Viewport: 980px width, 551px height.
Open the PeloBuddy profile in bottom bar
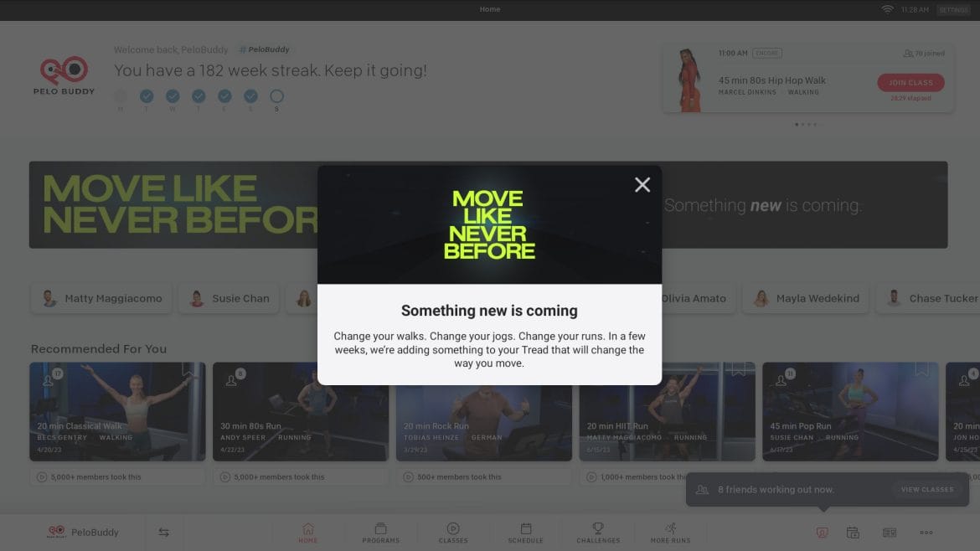coord(83,533)
